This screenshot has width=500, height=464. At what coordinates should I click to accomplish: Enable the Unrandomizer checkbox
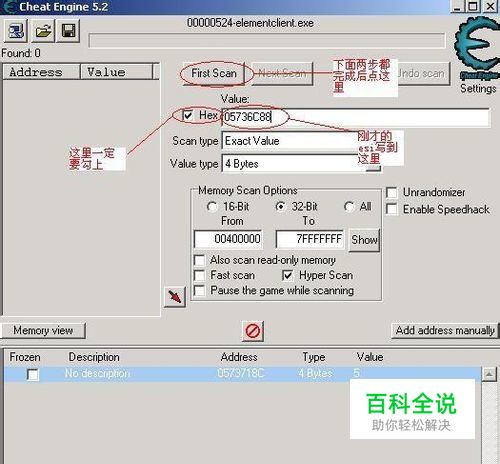click(x=392, y=192)
